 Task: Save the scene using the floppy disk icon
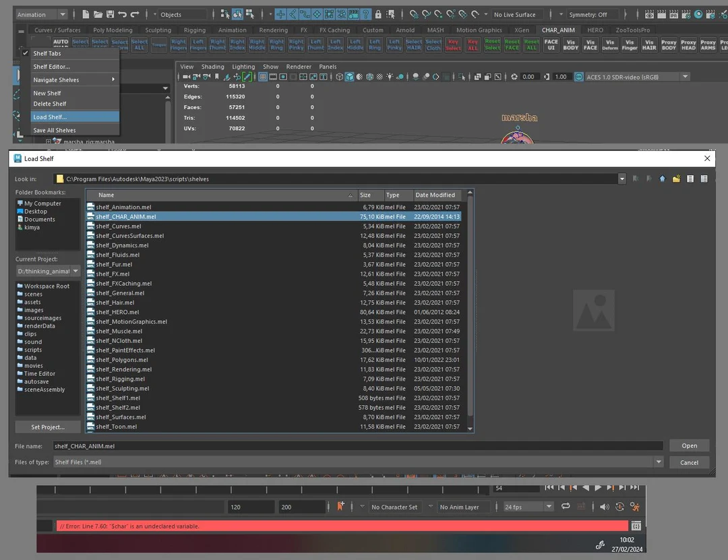pos(111,13)
